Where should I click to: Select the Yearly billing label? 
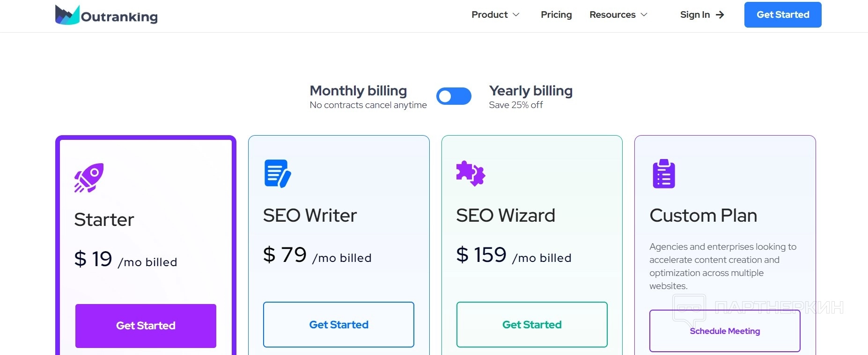click(x=530, y=91)
